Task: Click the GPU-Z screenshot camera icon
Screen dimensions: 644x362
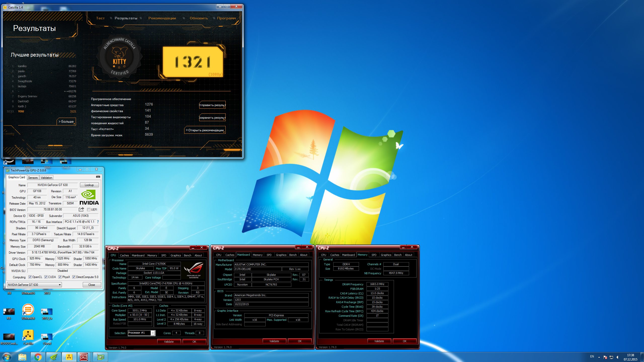Action: [x=98, y=177]
